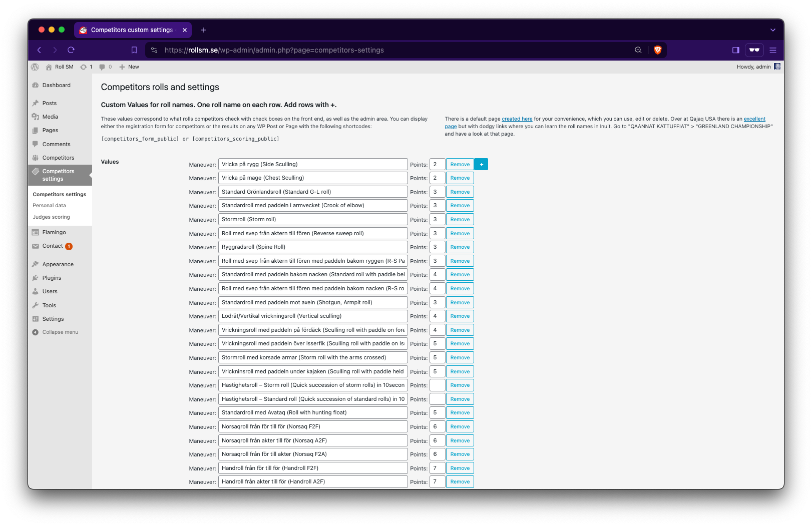
Task: Toggle the browser sidebar panel icon
Action: click(x=736, y=50)
